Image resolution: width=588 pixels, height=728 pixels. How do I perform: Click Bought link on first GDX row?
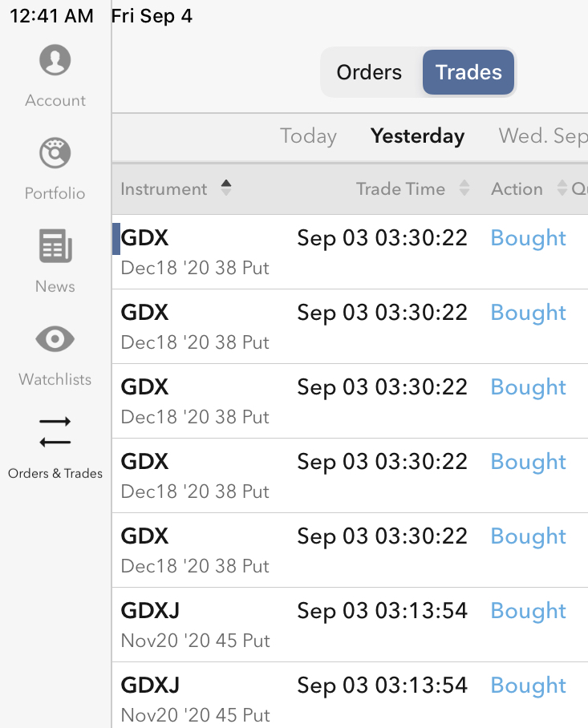528,238
